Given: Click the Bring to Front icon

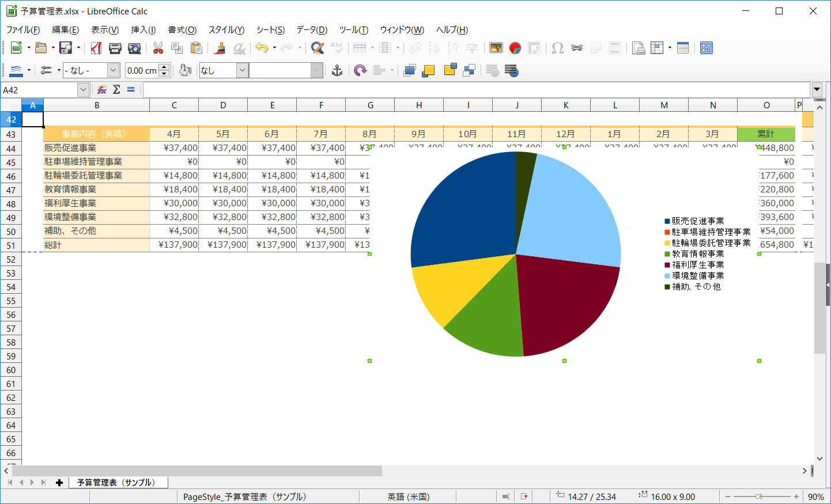Looking at the screenshot, I should click(x=410, y=70).
